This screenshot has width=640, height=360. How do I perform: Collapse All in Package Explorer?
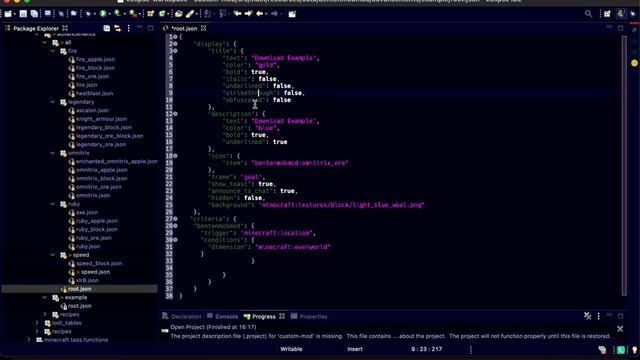coord(107,28)
